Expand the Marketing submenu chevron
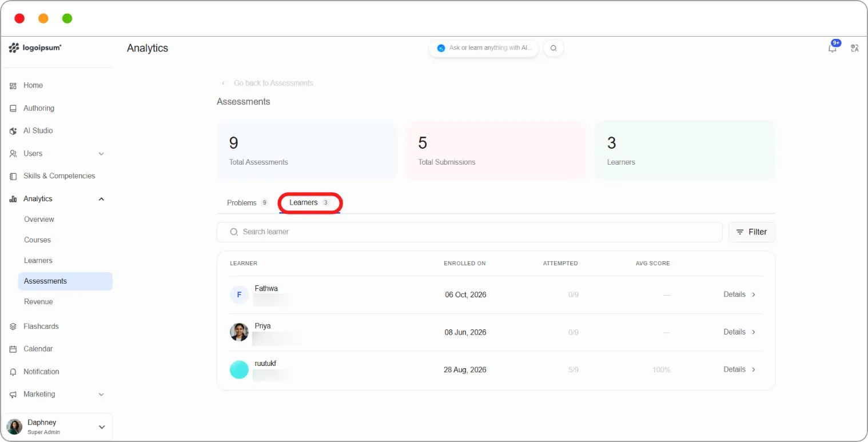The height and width of the screenshot is (442, 868). pos(101,395)
